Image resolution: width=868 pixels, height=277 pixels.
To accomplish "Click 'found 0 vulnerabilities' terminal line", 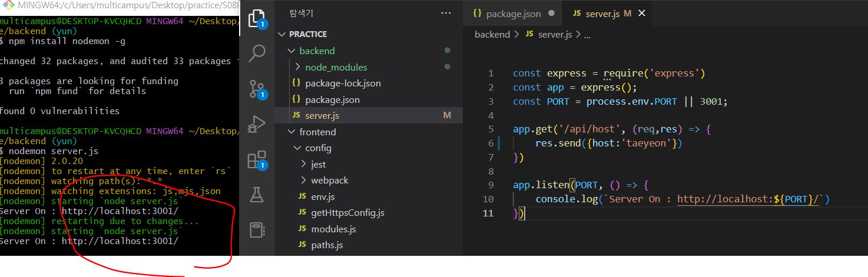I will pos(59,111).
